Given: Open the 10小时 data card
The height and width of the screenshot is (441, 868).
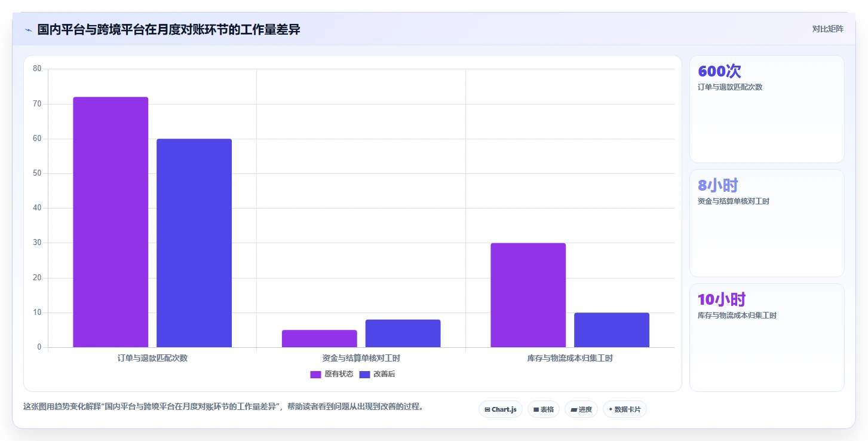Looking at the screenshot, I should (x=767, y=337).
